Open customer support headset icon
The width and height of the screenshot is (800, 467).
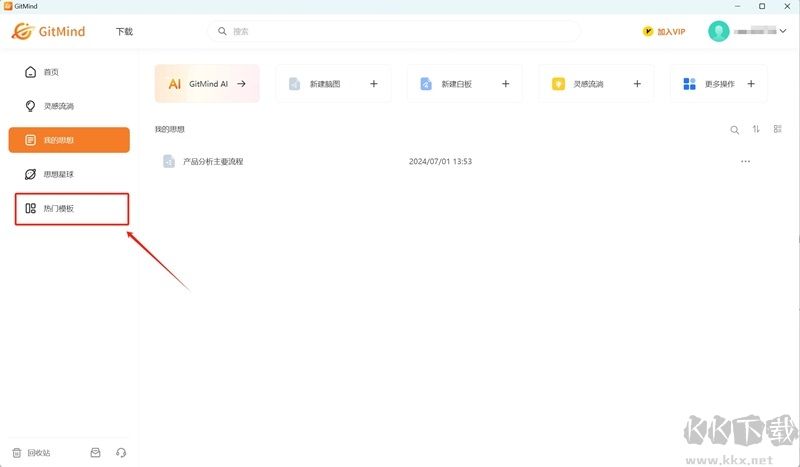click(121, 453)
